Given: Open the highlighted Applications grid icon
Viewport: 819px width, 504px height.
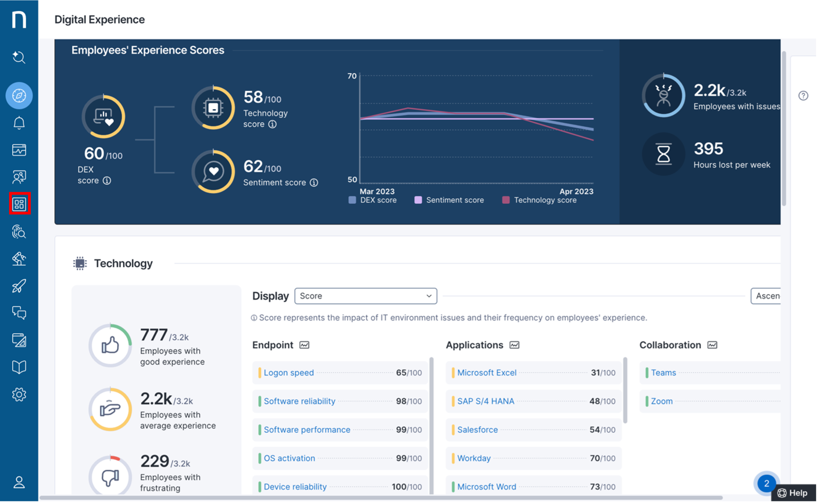Looking at the screenshot, I should [x=19, y=204].
